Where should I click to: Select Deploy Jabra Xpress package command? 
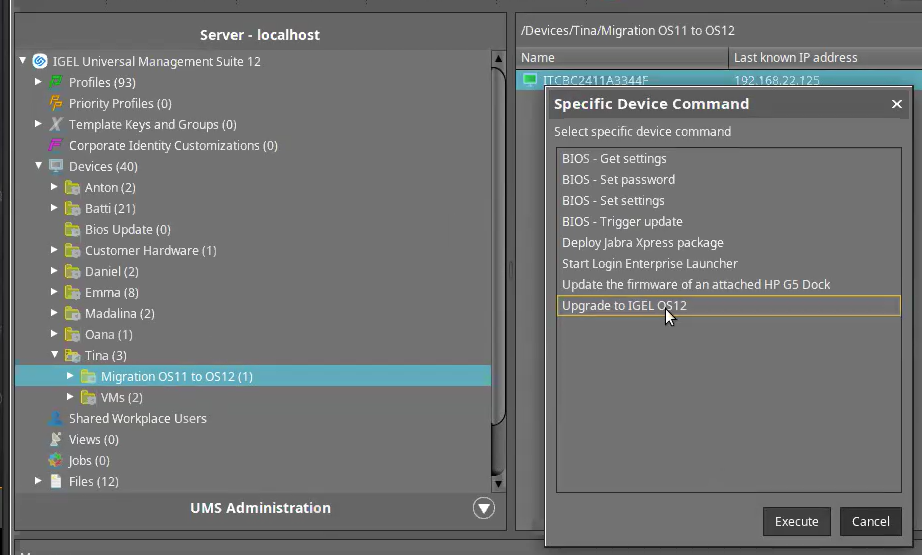pyautogui.click(x=729, y=243)
